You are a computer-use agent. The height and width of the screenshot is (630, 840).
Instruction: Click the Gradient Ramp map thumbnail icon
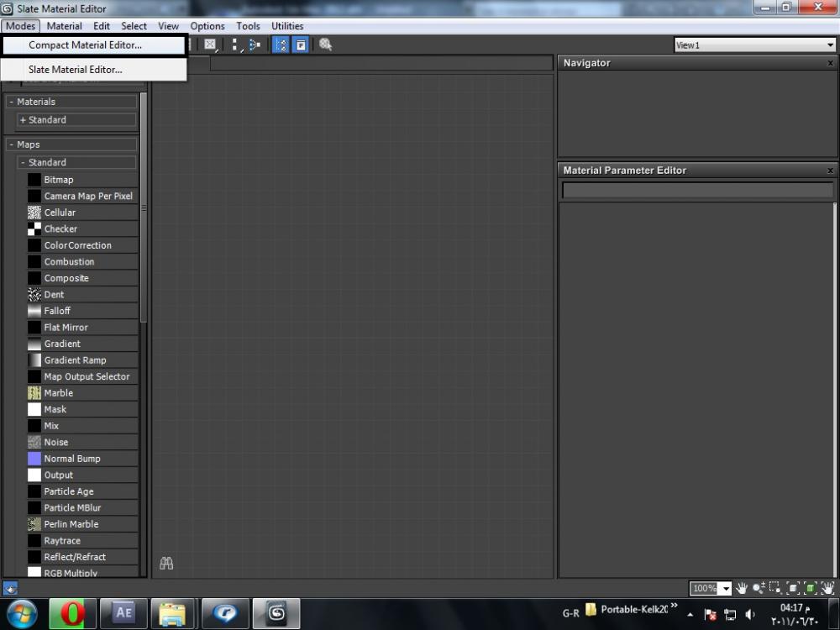point(34,360)
